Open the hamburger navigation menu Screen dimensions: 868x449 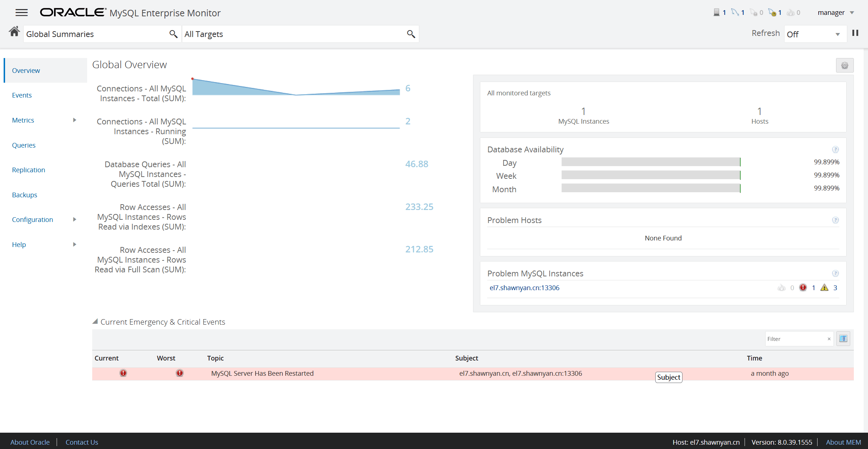pyautogui.click(x=21, y=13)
